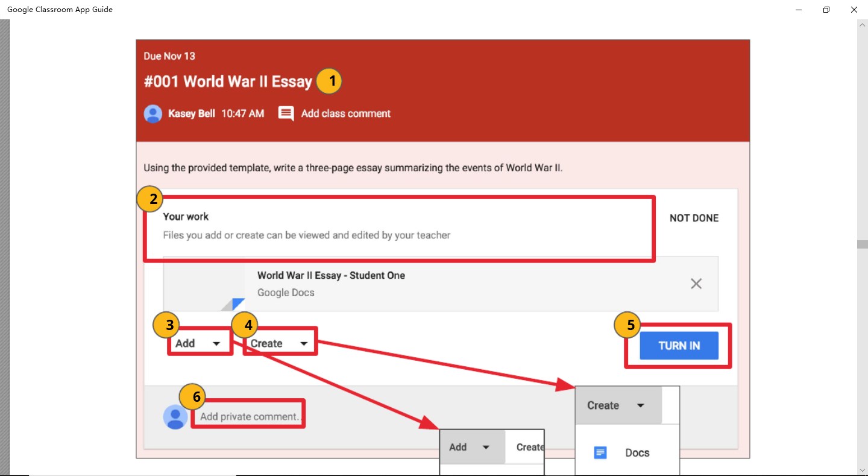The height and width of the screenshot is (476, 868).
Task: Expand the Create dropdown in the enlarged popup
Action: click(618, 405)
